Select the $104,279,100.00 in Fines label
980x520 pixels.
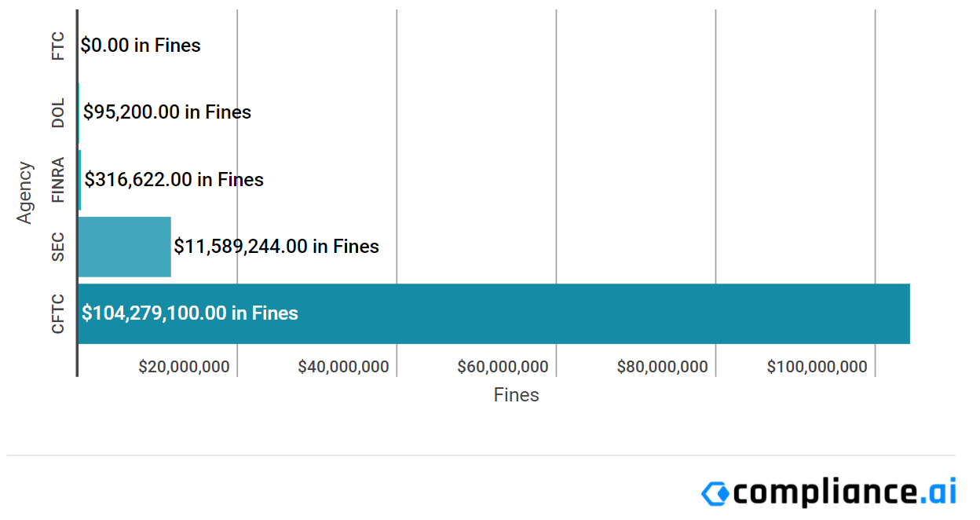pos(190,313)
